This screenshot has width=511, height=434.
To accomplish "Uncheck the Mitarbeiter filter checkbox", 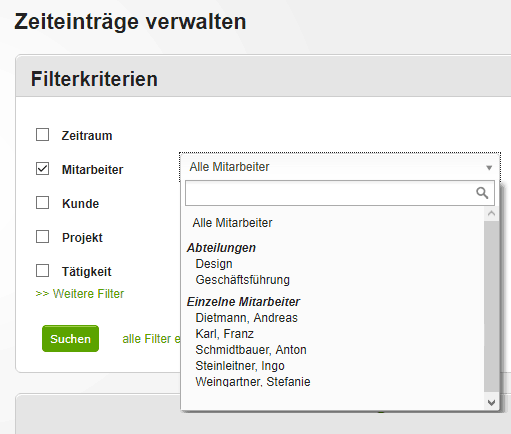I will point(42,169).
